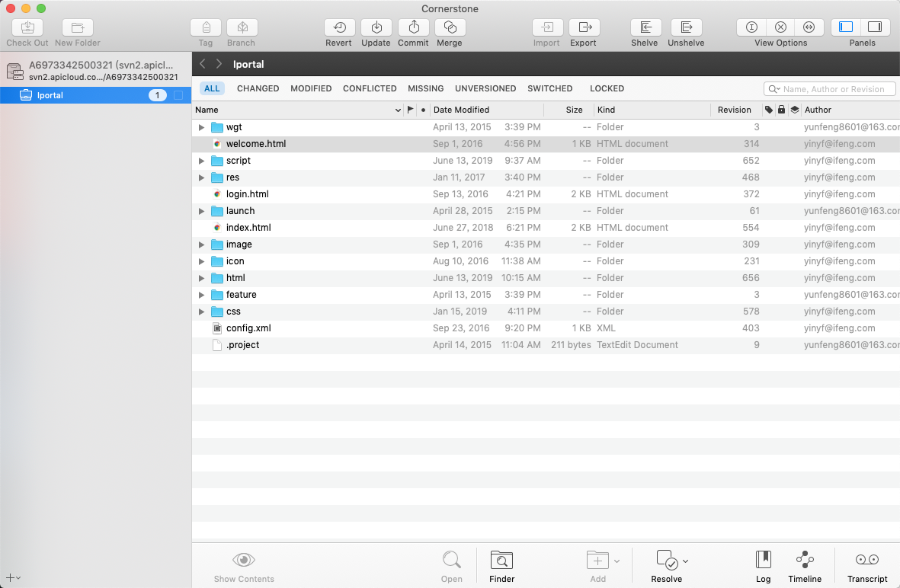Expand the feature folder
The image size is (900, 588).
(201, 295)
